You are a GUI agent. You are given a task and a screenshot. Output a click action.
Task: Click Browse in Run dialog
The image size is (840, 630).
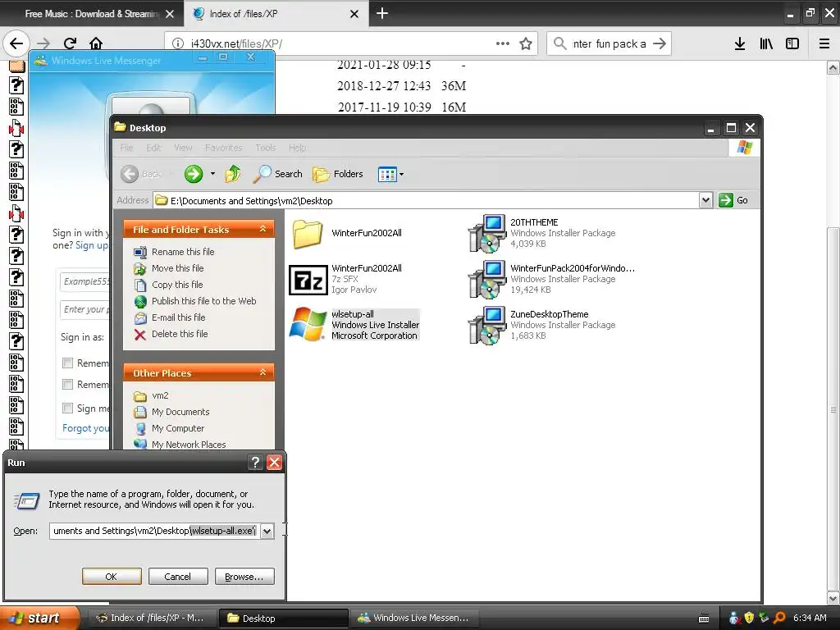(244, 577)
